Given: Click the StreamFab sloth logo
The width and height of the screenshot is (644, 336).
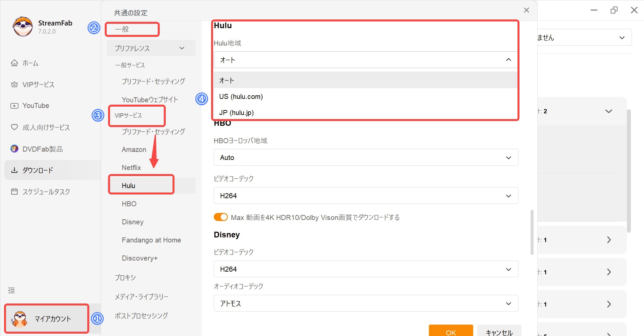Looking at the screenshot, I should 22,26.
